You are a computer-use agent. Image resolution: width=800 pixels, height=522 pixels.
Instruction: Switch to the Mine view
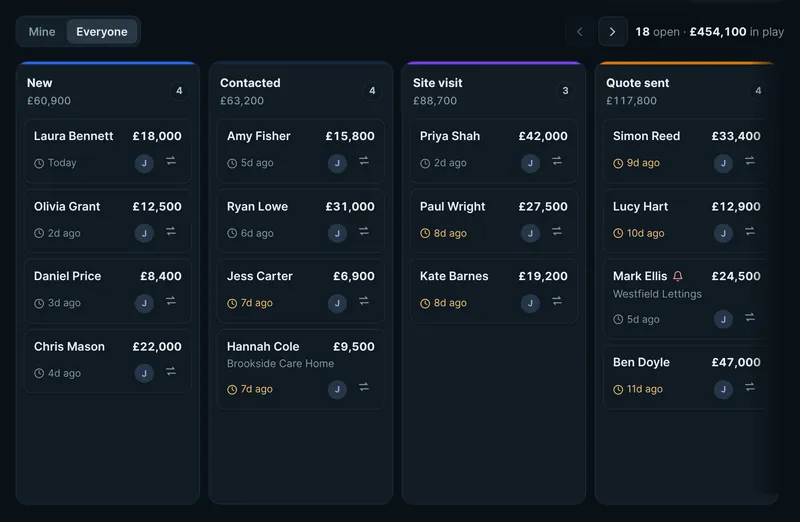tap(42, 32)
